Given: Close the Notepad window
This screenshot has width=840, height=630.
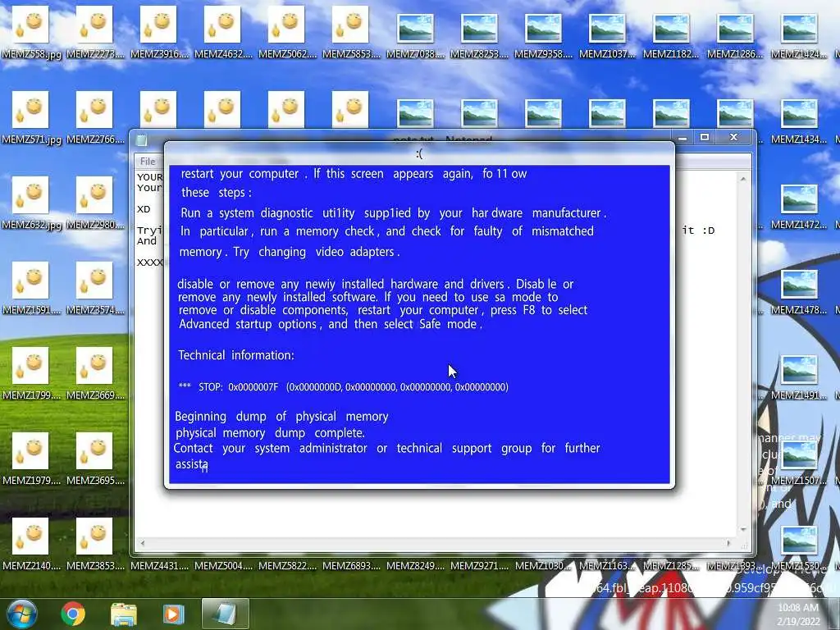Looking at the screenshot, I should tap(734, 138).
